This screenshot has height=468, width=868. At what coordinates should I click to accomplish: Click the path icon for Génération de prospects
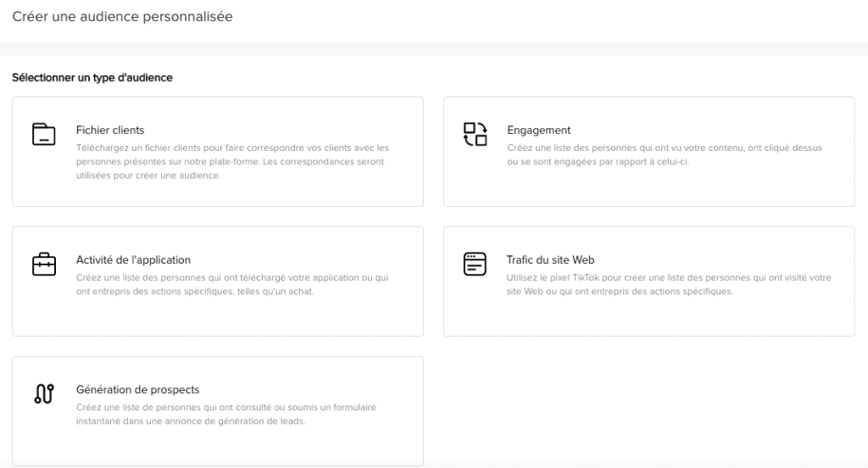pyautogui.click(x=43, y=394)
